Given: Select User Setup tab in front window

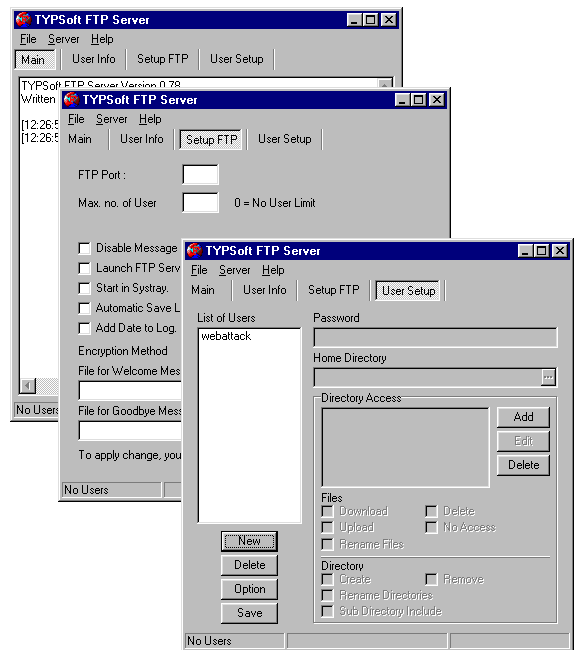Looking at the screenshot, I should pyautogui.click(x=408, y=291).
